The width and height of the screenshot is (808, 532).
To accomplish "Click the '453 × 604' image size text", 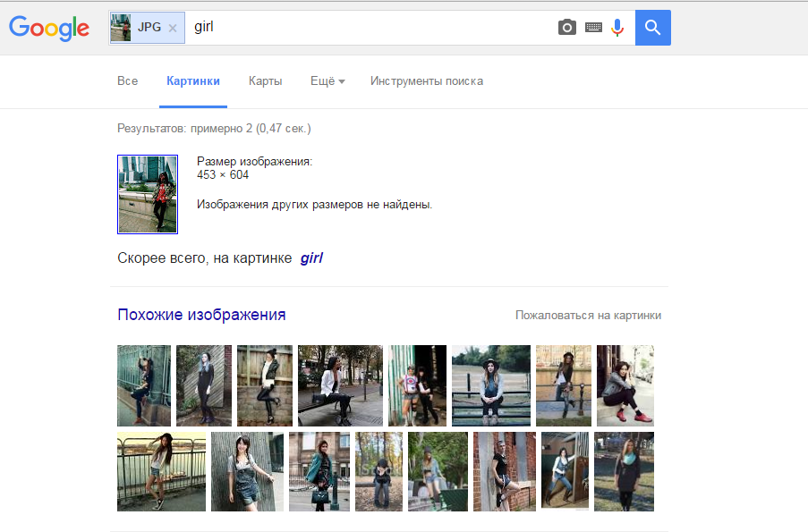I will pos(223,174).
